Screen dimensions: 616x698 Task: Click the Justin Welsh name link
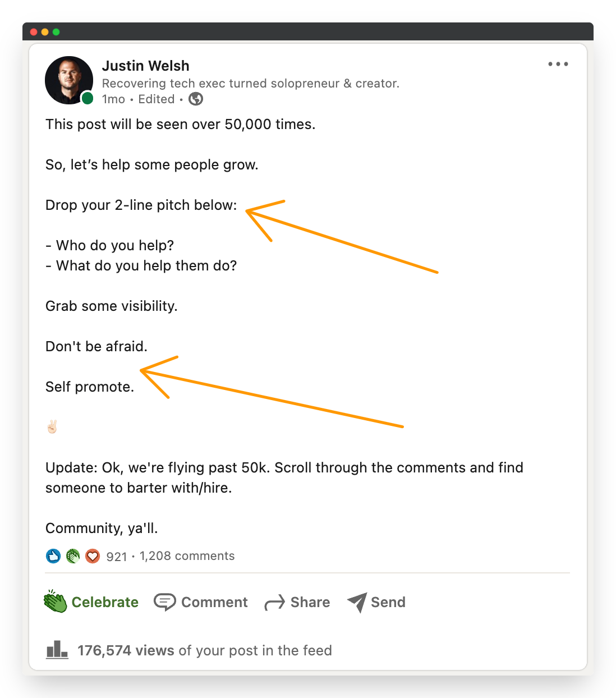tap(145, 66)
